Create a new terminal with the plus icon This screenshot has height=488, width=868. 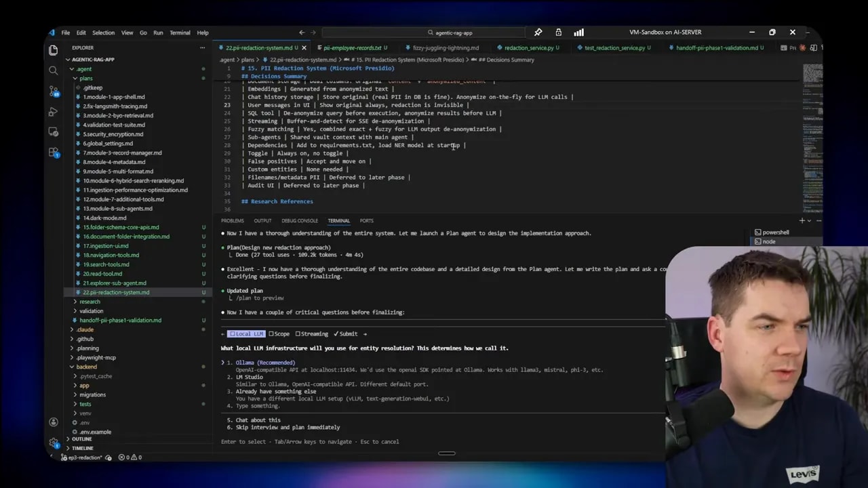tap(803, 220)
